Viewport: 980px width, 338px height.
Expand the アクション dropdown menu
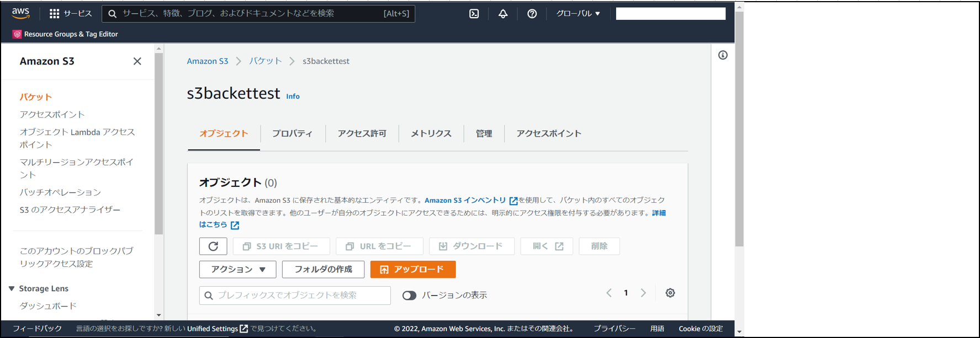pyautogui.click(x=238, y=269)
